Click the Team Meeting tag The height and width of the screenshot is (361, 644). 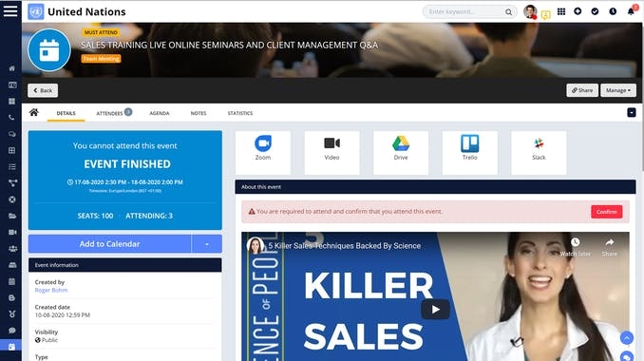pyautogui.click(x=101, y=59)
